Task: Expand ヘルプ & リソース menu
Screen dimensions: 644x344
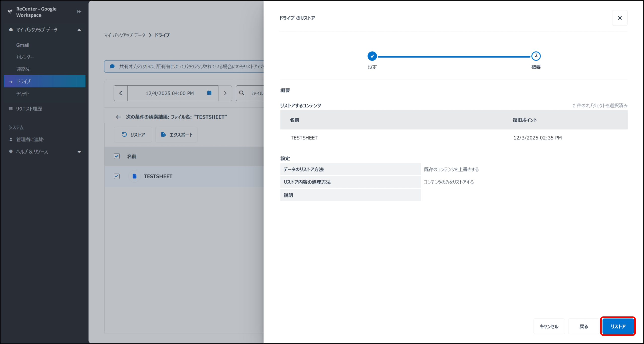Action: pyautogui.click(x=79, y=152)
